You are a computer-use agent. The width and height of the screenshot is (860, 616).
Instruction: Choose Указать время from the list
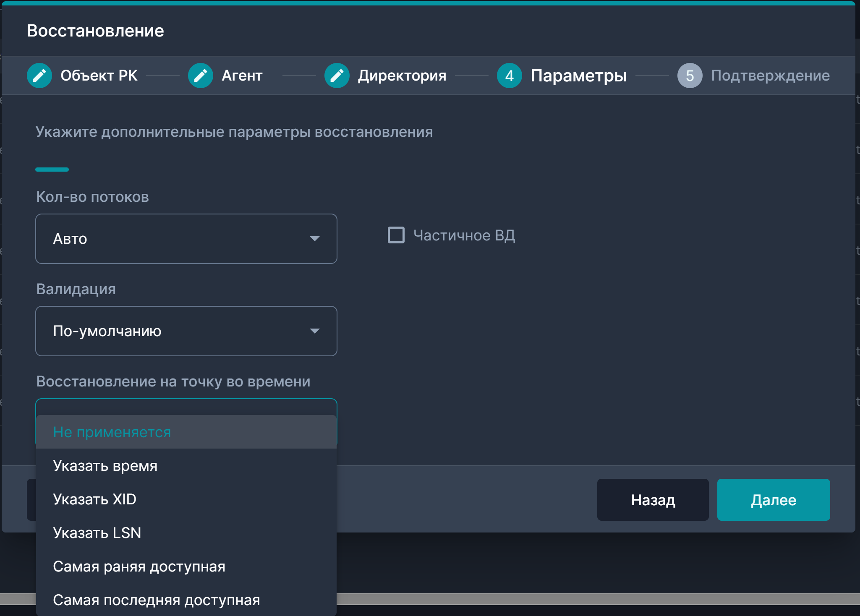pos(105,466)
